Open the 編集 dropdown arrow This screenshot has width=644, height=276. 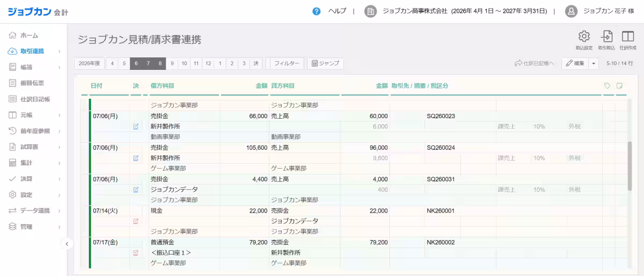point(594,63)
